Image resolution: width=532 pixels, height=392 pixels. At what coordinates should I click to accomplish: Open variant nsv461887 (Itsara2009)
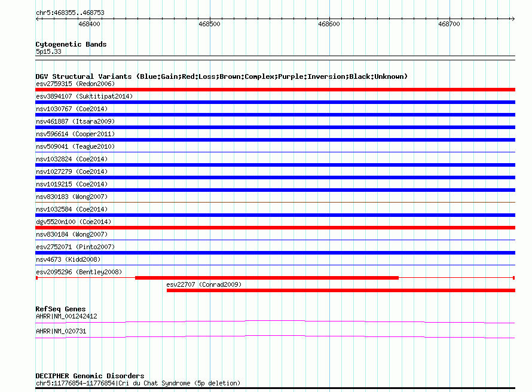(75, 121)
